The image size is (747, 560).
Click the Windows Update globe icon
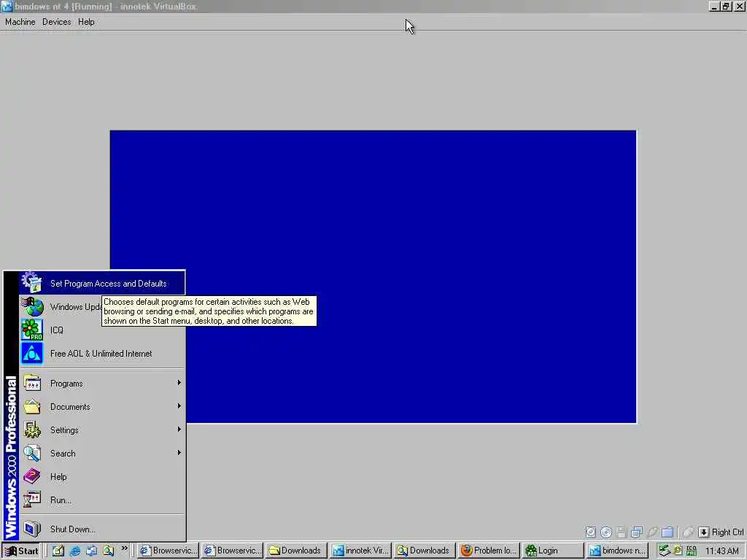click(x=32, y=307)
